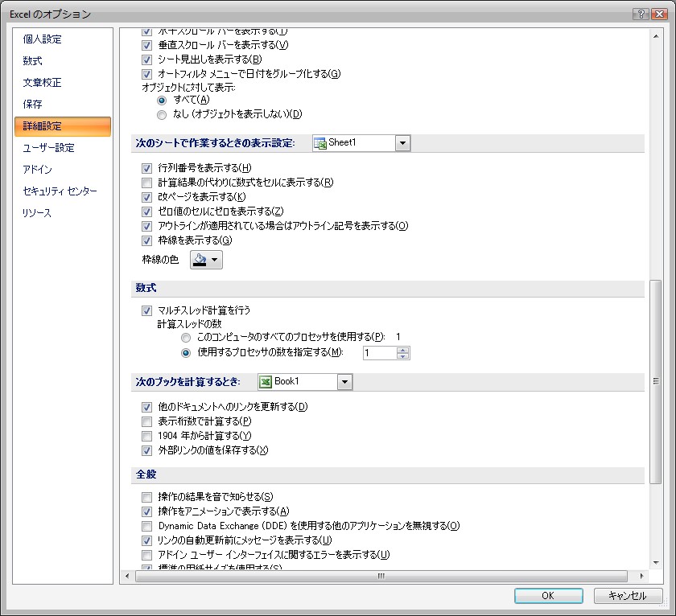Confirm options with the OK button
The image size is (676, 616).
[548, 596]
